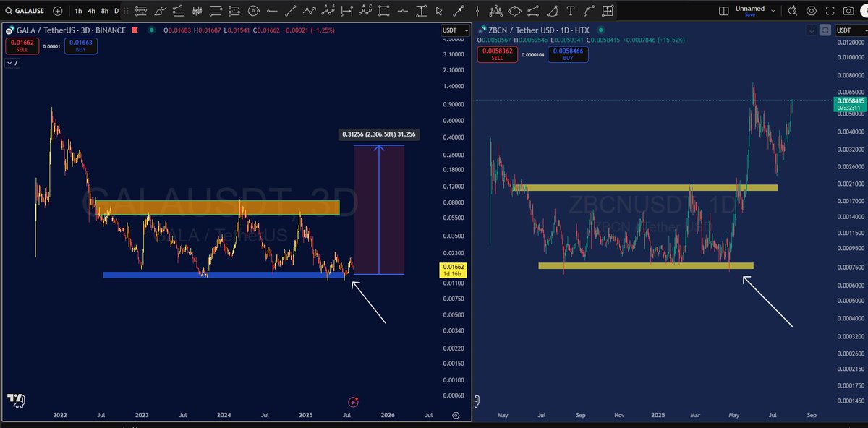Select the bars pattern candlestick tool

pos(197,11)
